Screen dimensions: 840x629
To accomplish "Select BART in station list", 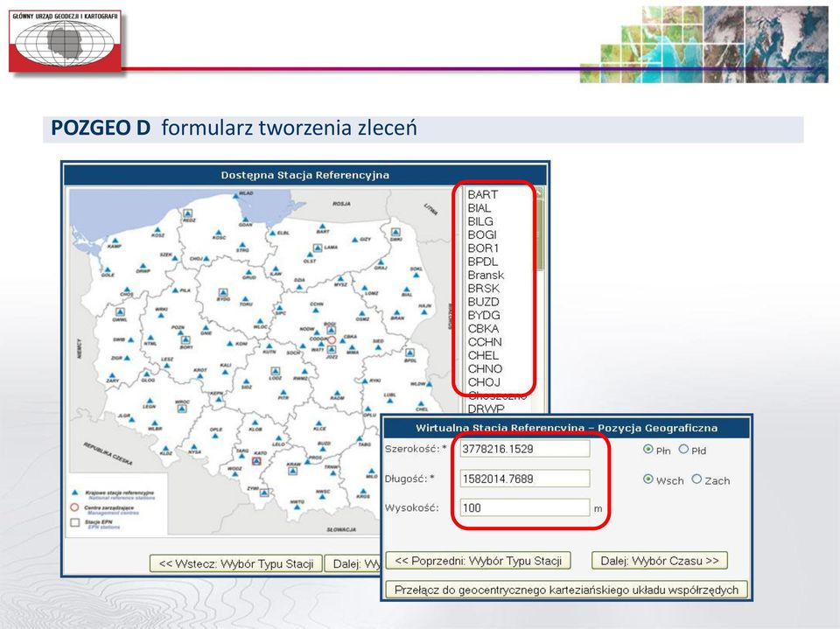I will tap(483, 194).
